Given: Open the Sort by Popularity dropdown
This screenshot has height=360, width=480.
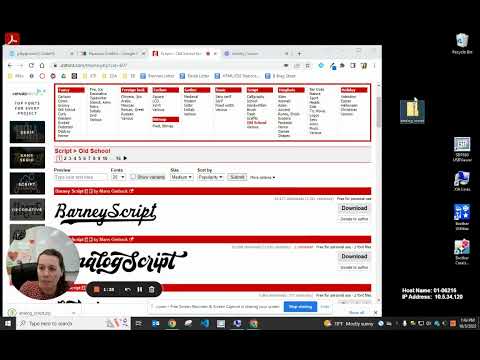Looking at the screenshot, I should [211, 177].
